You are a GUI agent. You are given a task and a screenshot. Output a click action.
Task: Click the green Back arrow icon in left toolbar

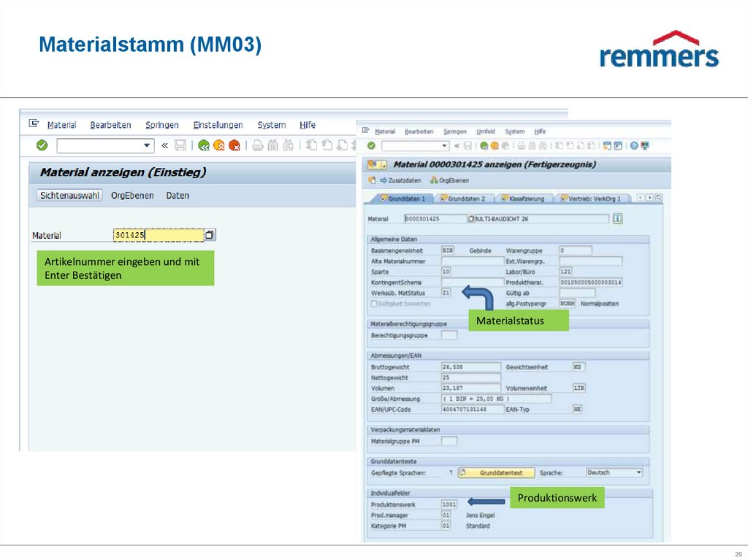pos(204,145)
